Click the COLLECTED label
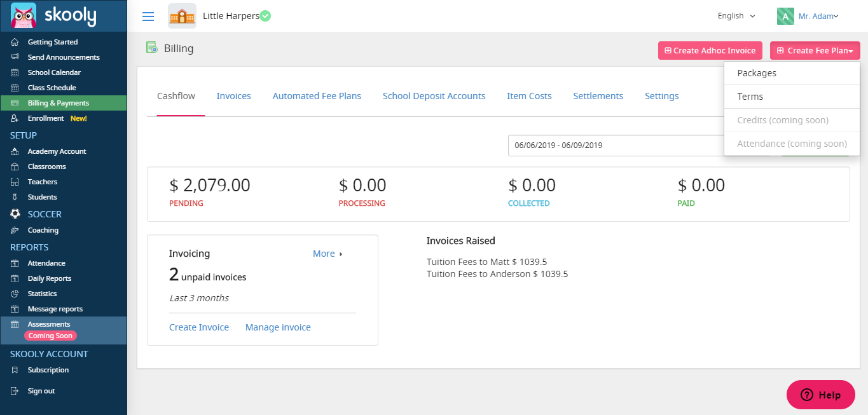The height and width of the screenshot is (415, 868). click(x=529, y=203)
